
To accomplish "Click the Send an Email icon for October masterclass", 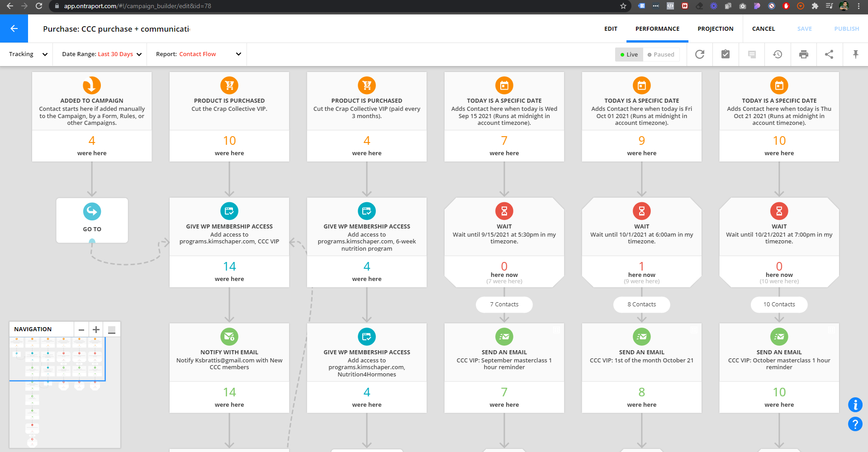I will pos(779,337).
